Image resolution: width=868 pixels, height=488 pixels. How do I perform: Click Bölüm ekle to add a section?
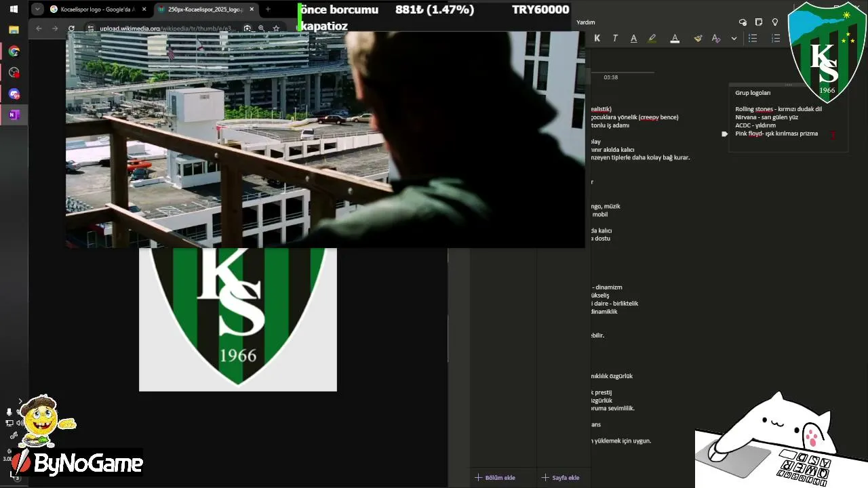click(495, 478)
